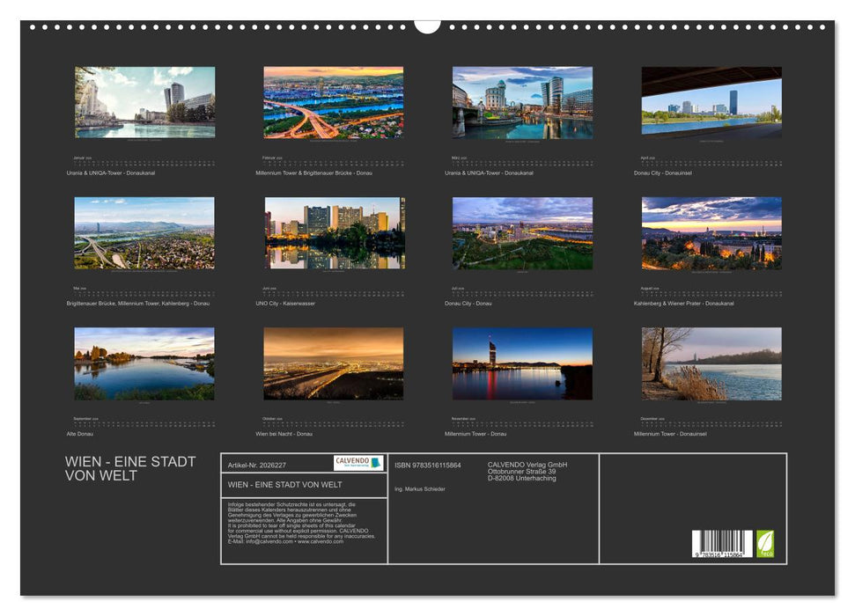The image size is (855, 616).
Task: Click the large title WIEN - EINE STADT VON WELT
Action: [x=130, y=469]
